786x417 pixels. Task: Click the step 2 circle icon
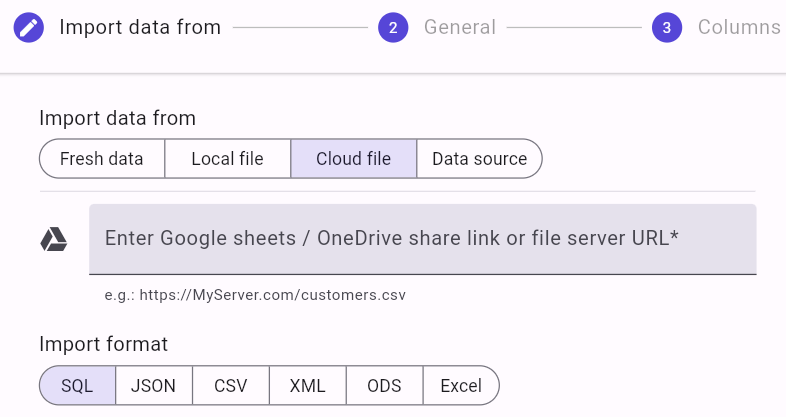[393, 28]
